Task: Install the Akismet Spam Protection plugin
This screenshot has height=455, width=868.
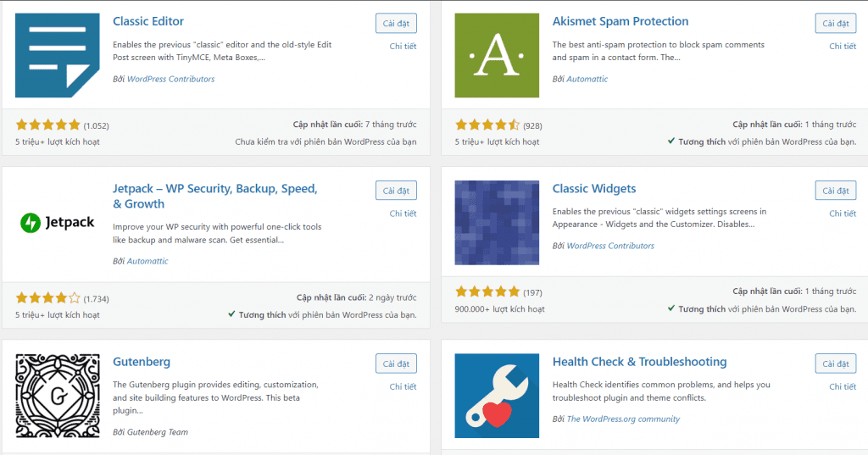Action: tap(836, 24)
